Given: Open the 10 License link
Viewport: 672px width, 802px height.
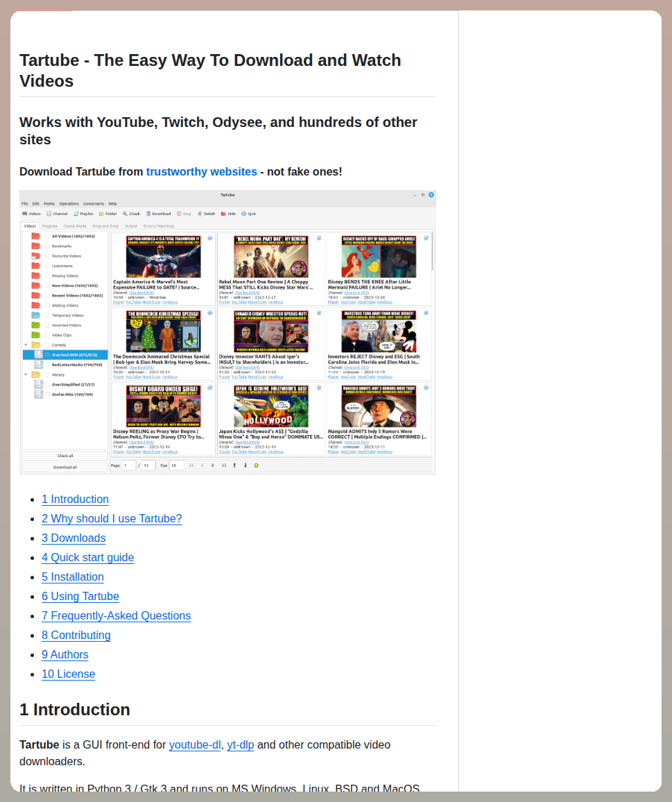Looking at the screenshot, I should pos(69,674).
